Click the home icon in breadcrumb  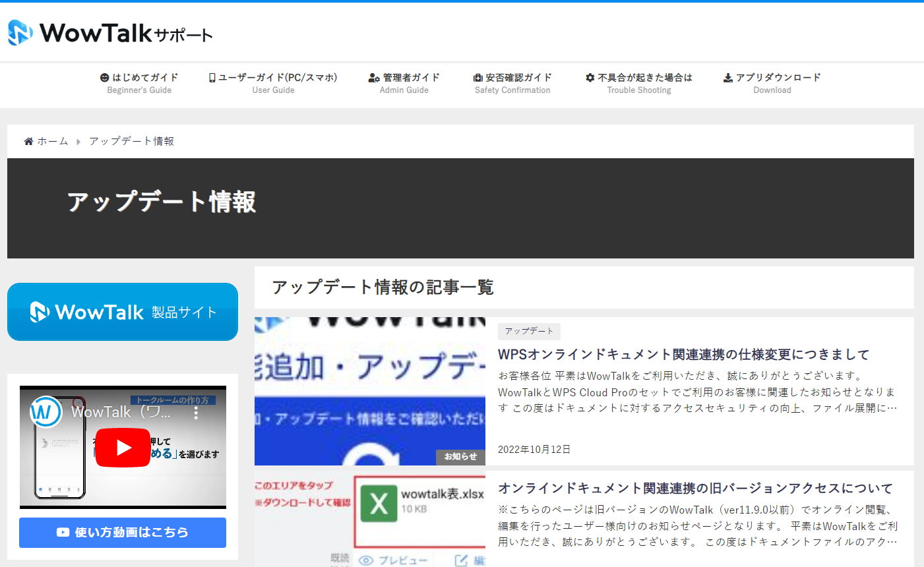tap(28, 141)
